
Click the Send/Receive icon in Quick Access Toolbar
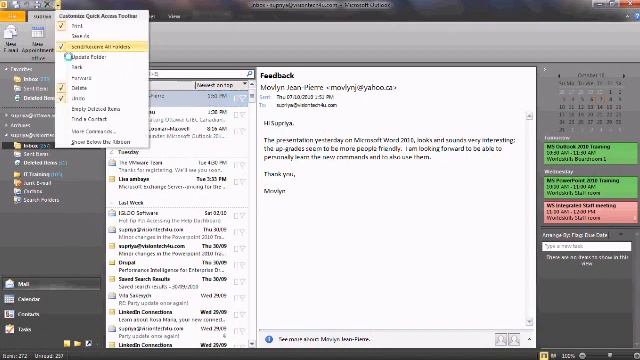click(16, 4)
